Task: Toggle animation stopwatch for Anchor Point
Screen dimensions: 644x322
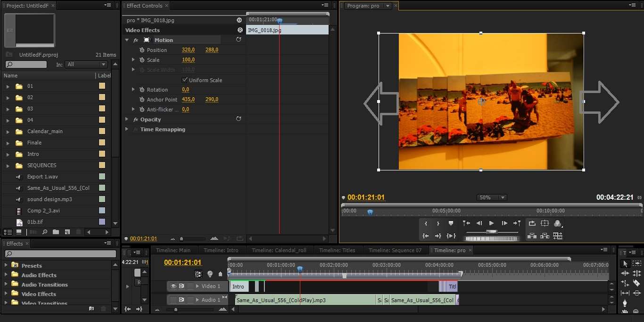Action: [x=142, y=99]
